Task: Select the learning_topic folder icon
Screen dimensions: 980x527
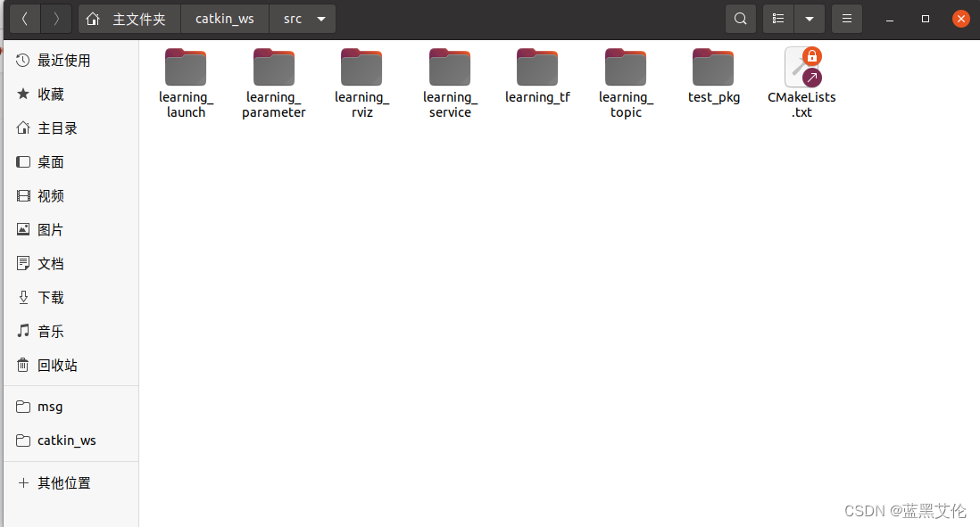Action: click(625, 67)
